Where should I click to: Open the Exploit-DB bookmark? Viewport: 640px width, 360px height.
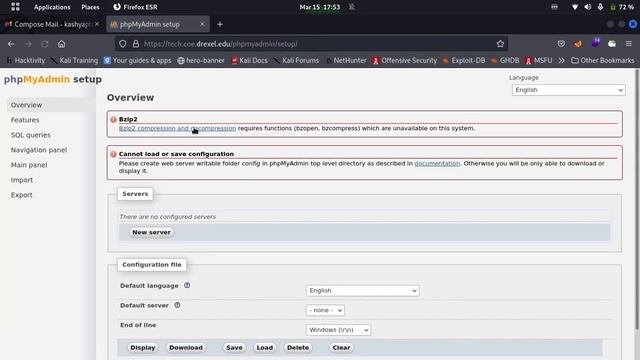coord(464,60)
